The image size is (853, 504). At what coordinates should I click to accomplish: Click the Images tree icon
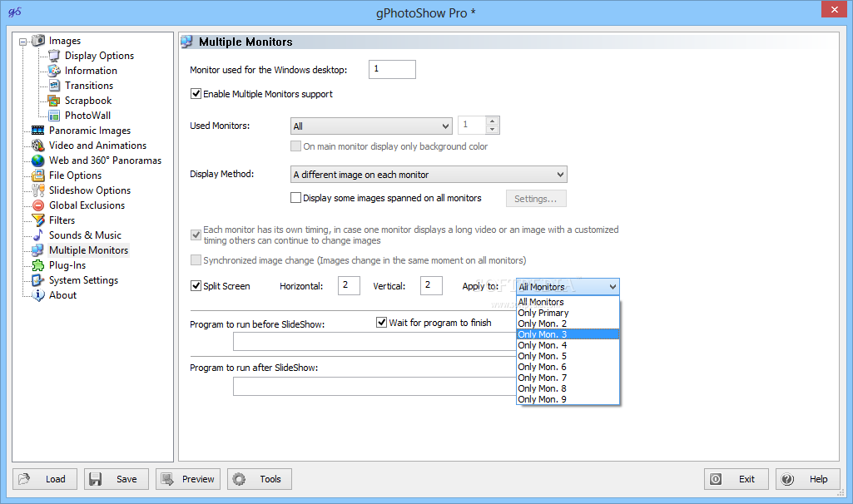click(x=38, y=41)
